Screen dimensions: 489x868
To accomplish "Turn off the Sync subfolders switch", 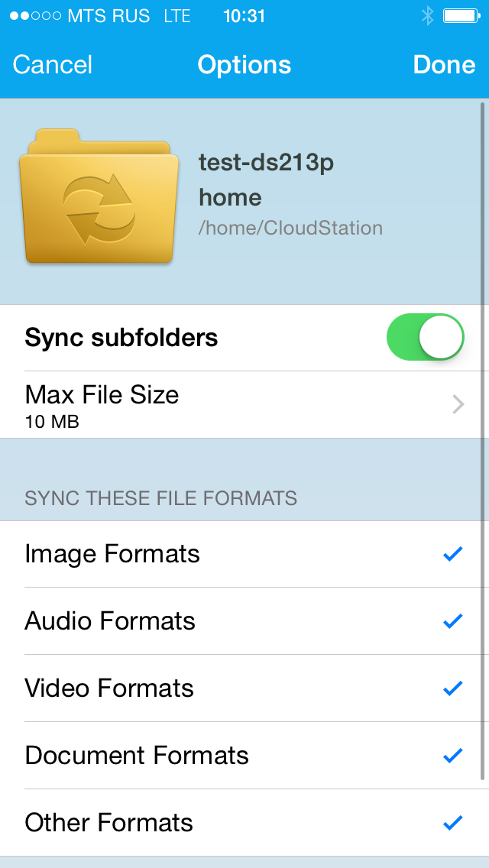I will [x=426, y=337].
